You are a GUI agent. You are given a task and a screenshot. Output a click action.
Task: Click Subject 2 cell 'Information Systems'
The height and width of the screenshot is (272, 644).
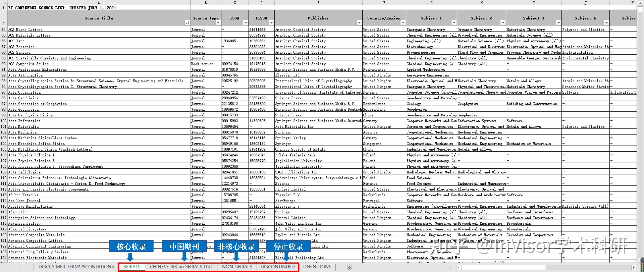tap(481, 121)
